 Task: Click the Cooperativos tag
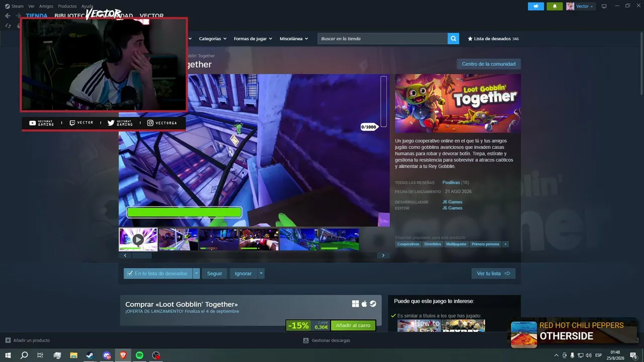point(408,244)
